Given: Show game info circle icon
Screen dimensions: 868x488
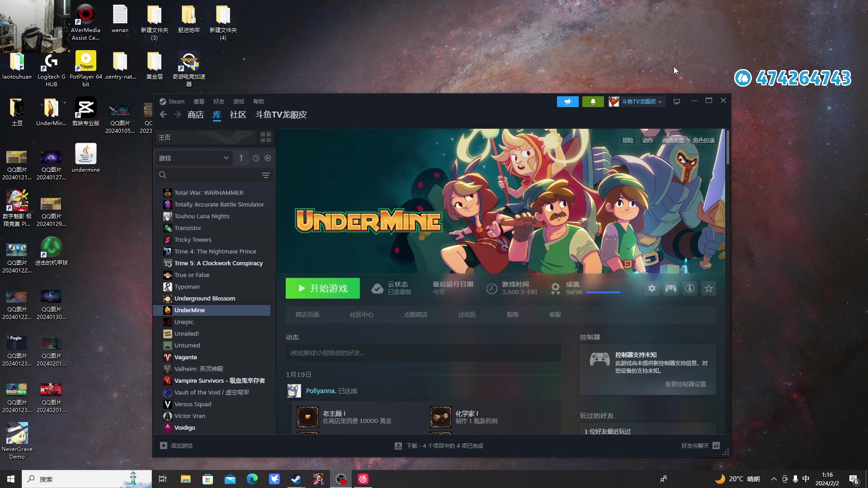Looking at the screenshot, I should [689, 288].
